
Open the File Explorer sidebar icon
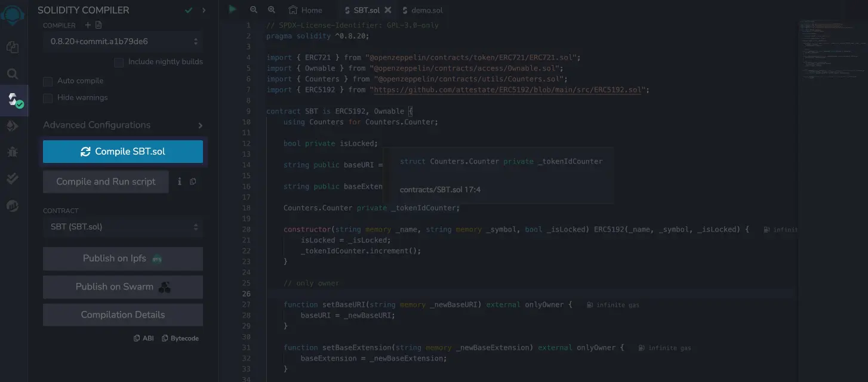(13, 47)
